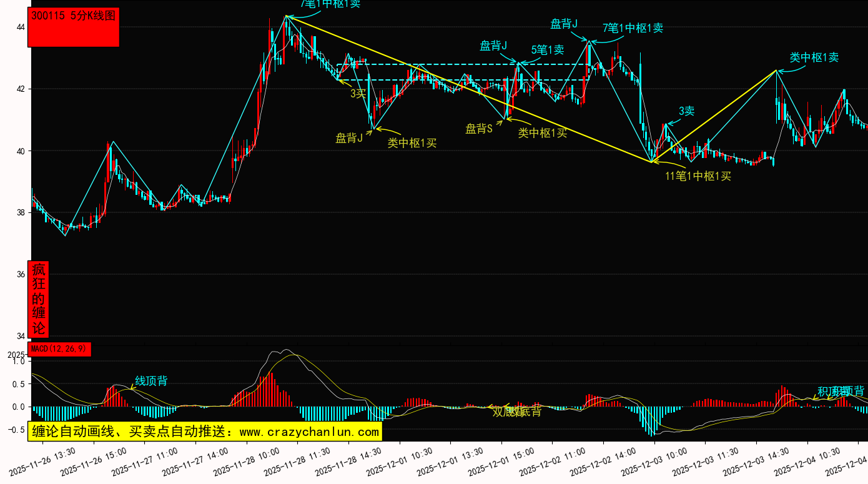
Task: Click the 5笔1卖 sell signal label
Action: pyautogui.click(x=548, y=49)
